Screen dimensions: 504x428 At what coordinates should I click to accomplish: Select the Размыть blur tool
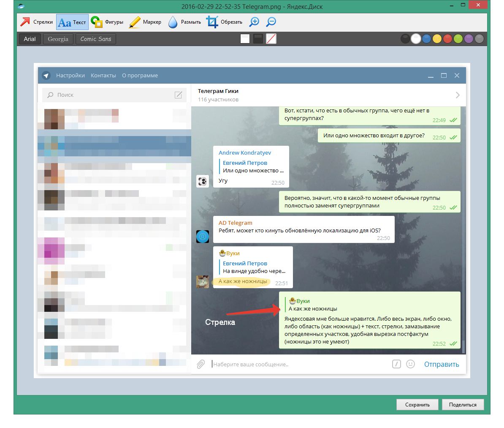coord(185,22)
